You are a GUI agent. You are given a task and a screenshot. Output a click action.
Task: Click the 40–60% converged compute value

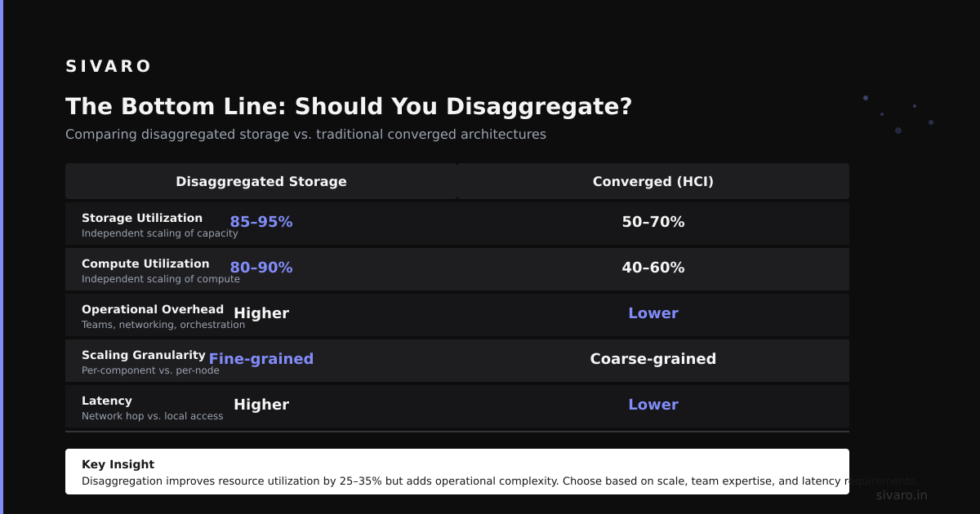(653, 268)
